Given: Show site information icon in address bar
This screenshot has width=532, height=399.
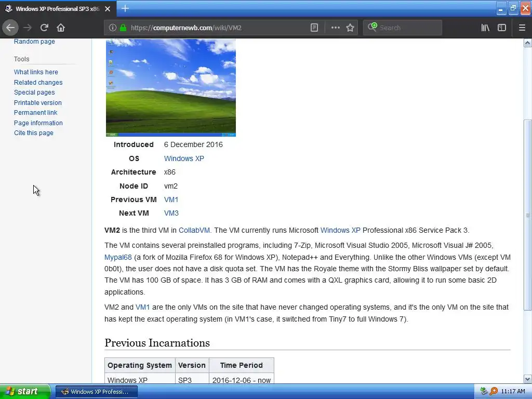Looking at the screenshot, I should [x=113, y=28].
